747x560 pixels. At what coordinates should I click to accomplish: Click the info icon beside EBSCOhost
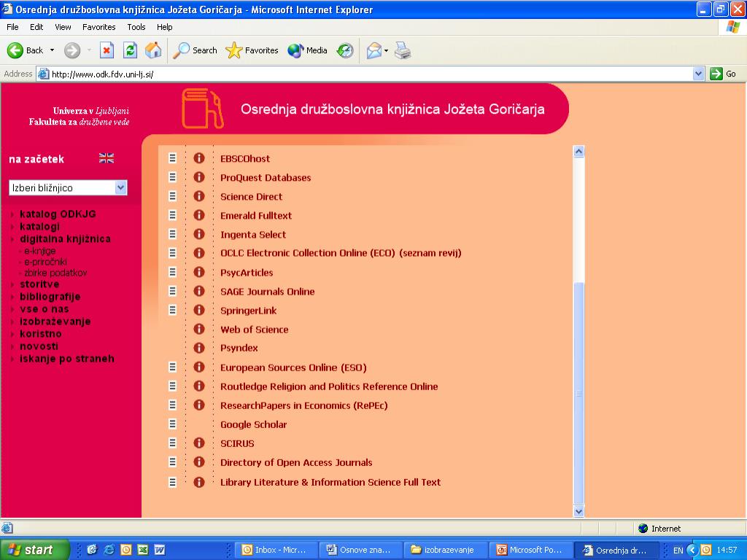199,158
